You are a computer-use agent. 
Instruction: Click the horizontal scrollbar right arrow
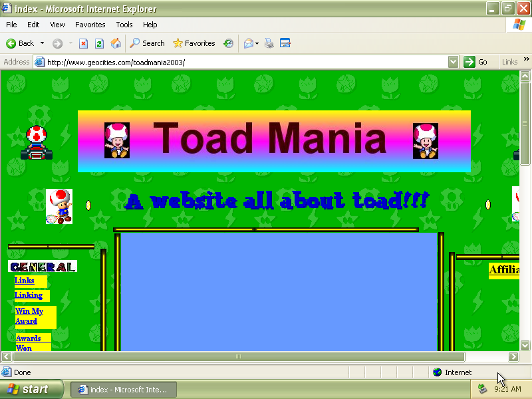[x=513, y=356]
